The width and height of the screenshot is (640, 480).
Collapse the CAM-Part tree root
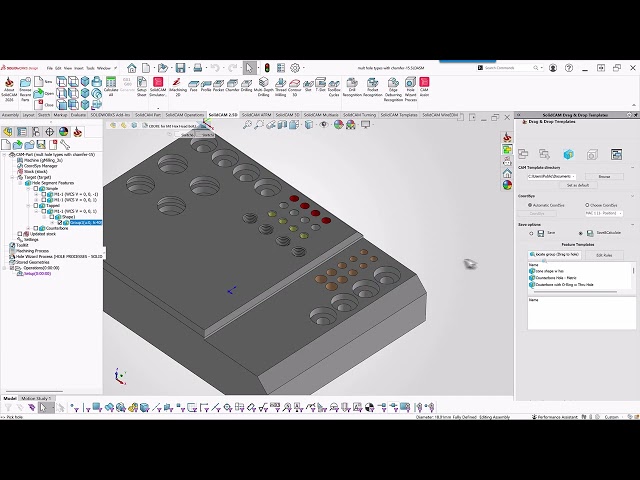pos(4,155)
